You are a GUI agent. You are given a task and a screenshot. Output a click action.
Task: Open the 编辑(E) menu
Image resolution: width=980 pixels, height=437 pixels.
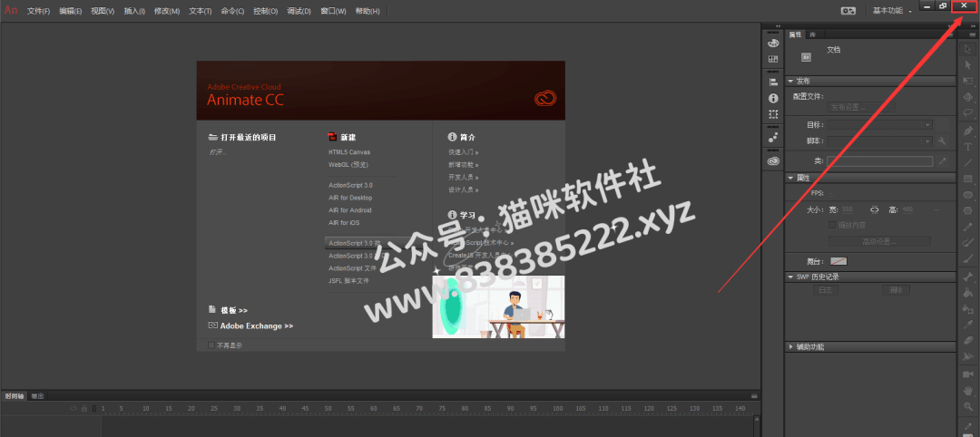click(71, 11)
